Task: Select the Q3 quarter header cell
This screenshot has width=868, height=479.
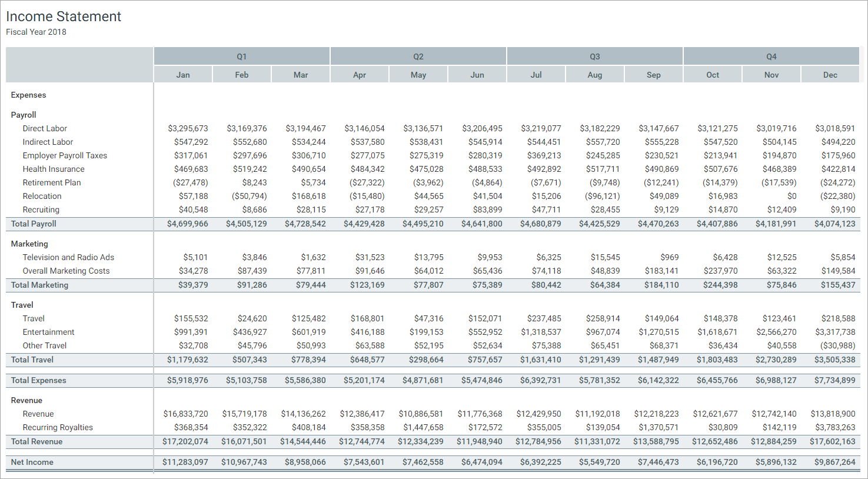Action: [x=594, y=56]
